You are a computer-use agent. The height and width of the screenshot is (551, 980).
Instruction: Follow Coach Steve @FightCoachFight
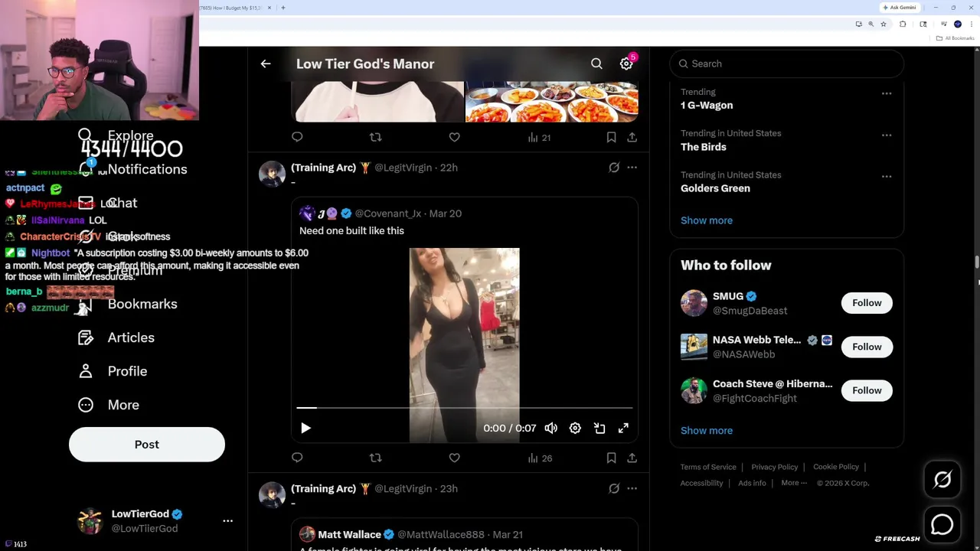click(x=867, y=390)
